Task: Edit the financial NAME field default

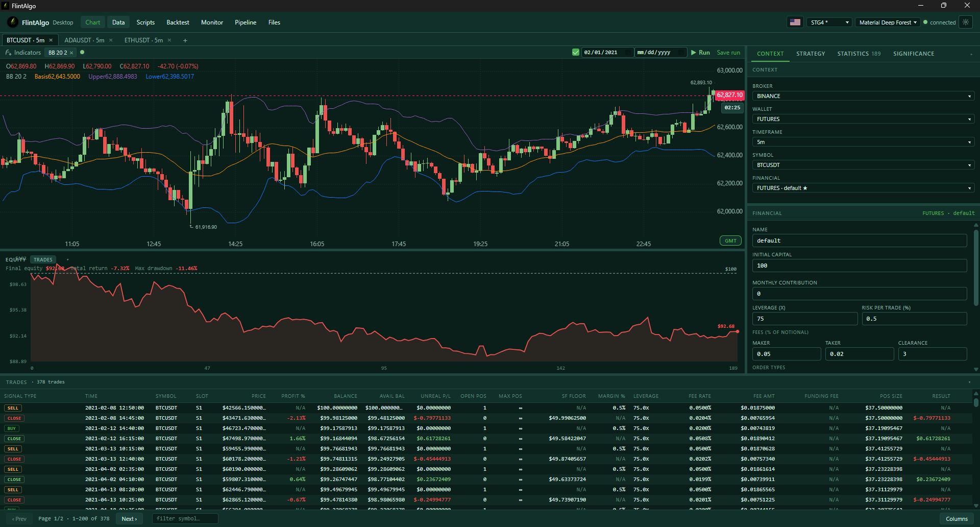Action: (859, 241)
